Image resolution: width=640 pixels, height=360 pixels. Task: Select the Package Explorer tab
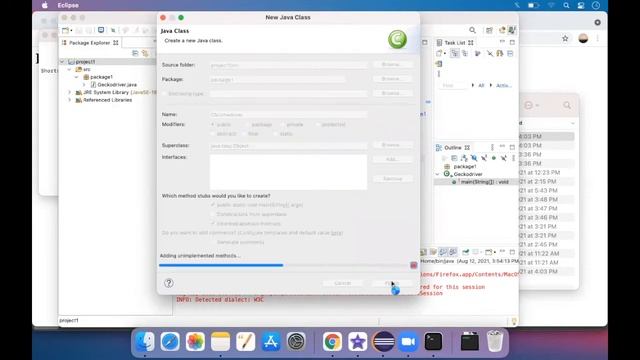pos(89,42)
